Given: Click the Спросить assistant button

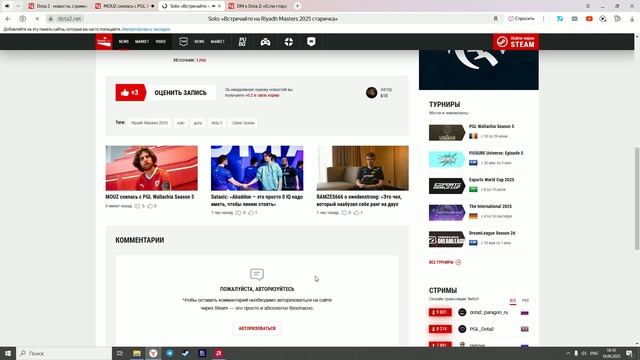Looking at the screenshot, I should (521, 19).
